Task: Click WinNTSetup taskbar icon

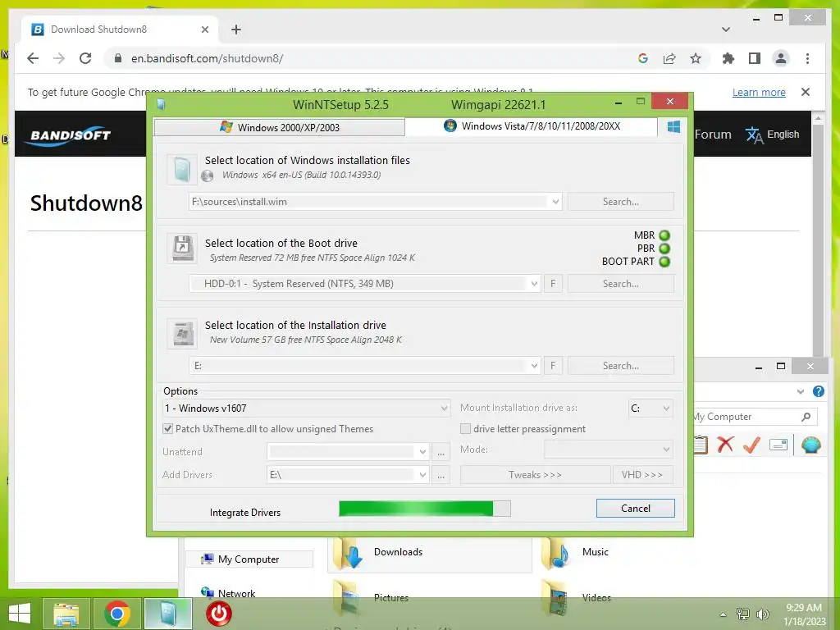Action: coord(168,614)
